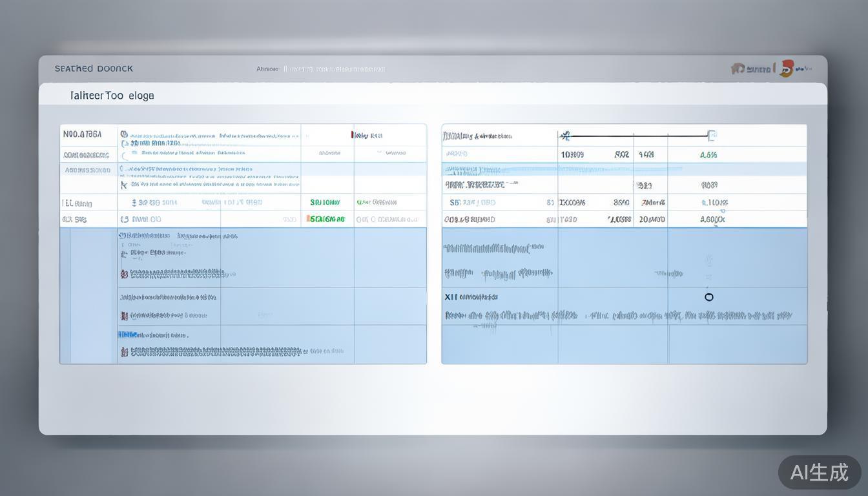Screen dimensions: 868x496
Task: Expand the EL Baing row
Action: [77, 203]
